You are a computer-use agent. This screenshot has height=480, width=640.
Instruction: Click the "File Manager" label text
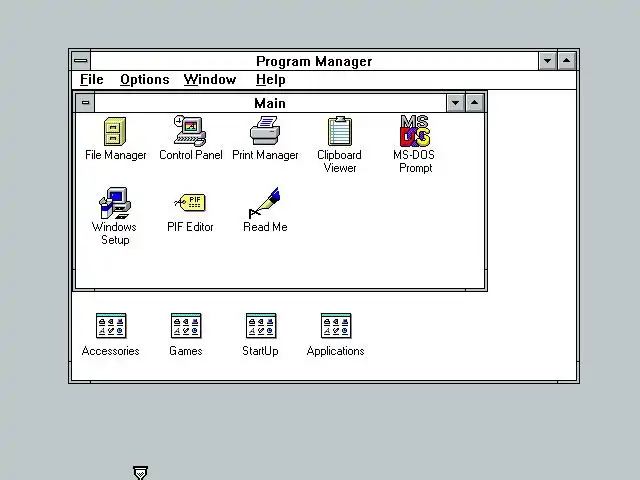tap(116, 155)
